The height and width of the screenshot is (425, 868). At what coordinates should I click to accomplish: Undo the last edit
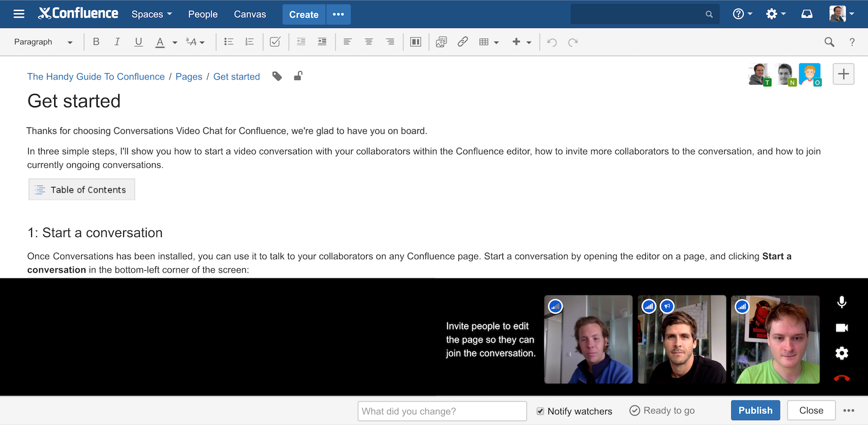click(x=552, y=42)
